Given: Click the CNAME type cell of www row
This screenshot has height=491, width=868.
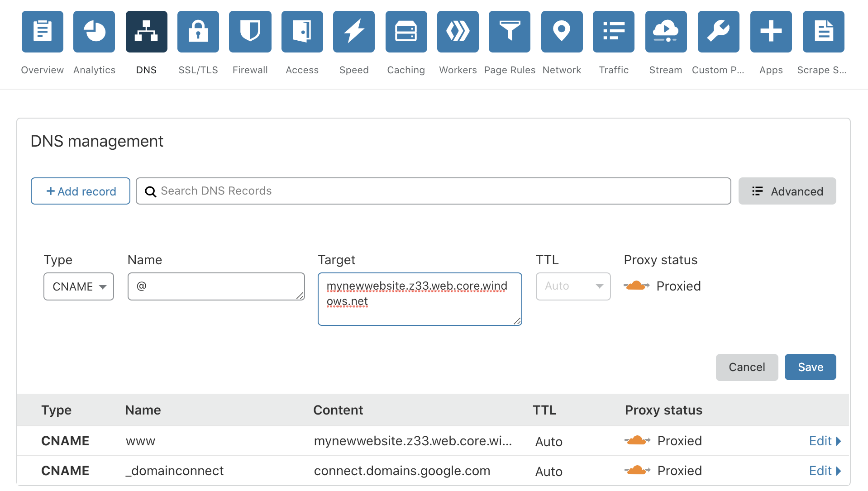Looking at the screenshot, I should tap(65, 441).
